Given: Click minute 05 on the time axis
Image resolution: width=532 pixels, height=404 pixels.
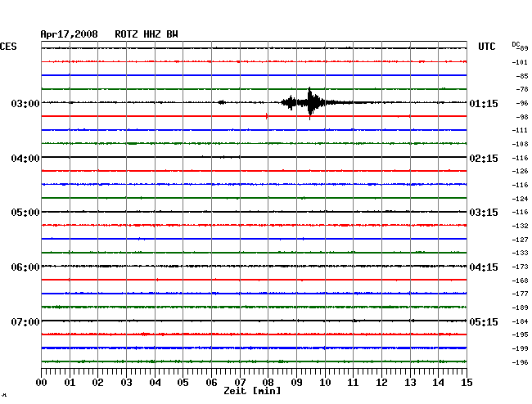Looking at the screenshot, I should pyautogui.click(x=183, y=383).
